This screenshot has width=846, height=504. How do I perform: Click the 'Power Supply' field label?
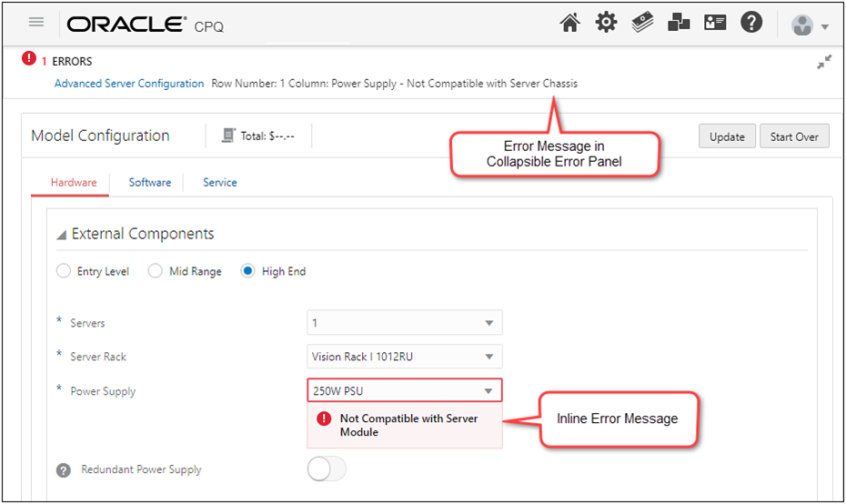pyautogui.click(x=103, y=391)
